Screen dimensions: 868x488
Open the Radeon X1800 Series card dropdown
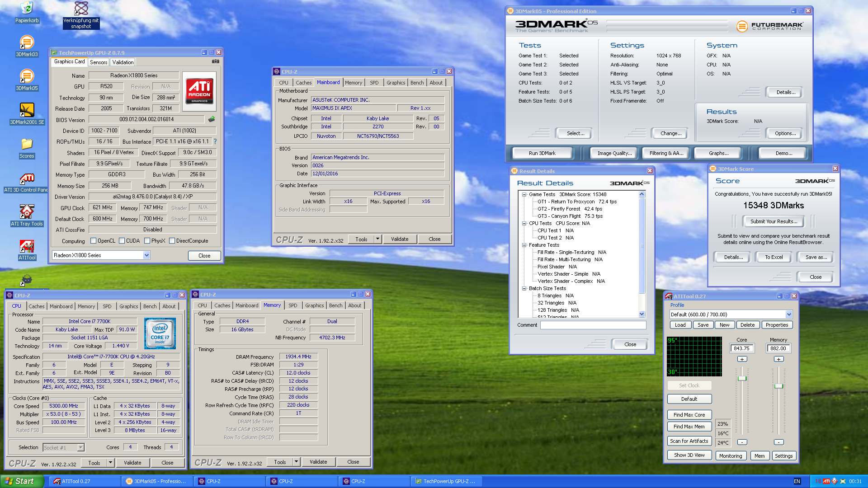(146, 255)
